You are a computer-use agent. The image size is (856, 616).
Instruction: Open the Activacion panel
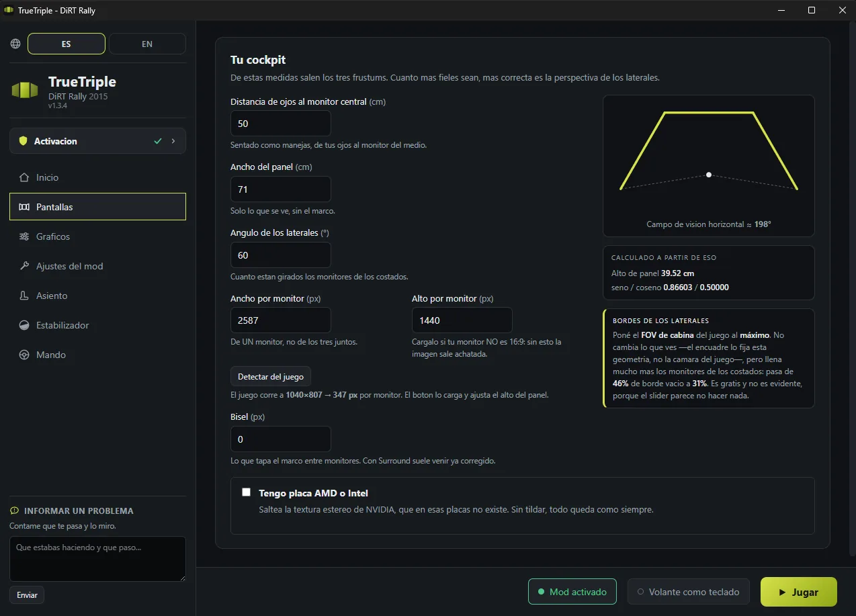(x=97, y=141)
